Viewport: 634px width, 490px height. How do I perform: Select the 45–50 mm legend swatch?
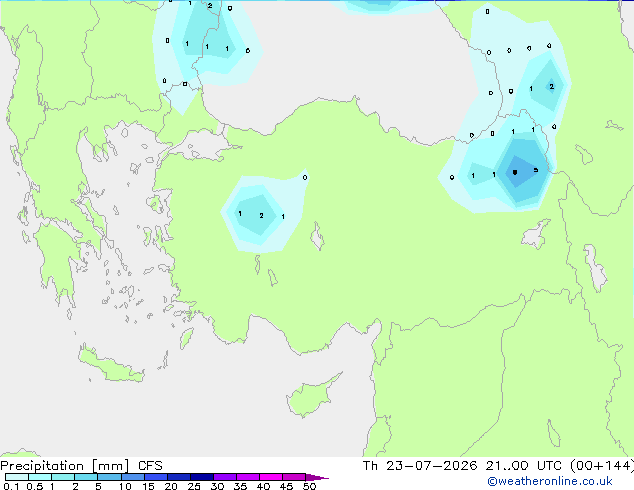click(294, 477)
